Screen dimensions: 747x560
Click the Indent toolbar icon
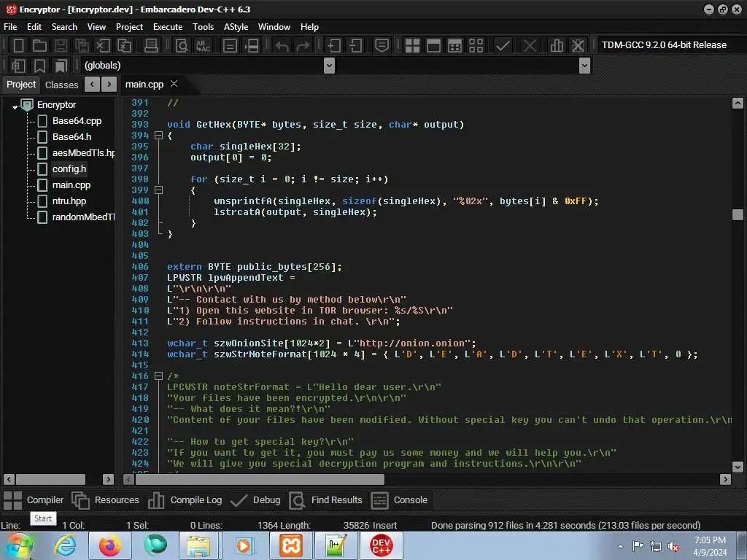tap(334, 46)
